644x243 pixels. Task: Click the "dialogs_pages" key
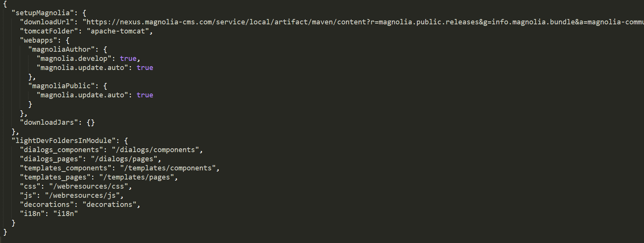[x=51, y=159]
